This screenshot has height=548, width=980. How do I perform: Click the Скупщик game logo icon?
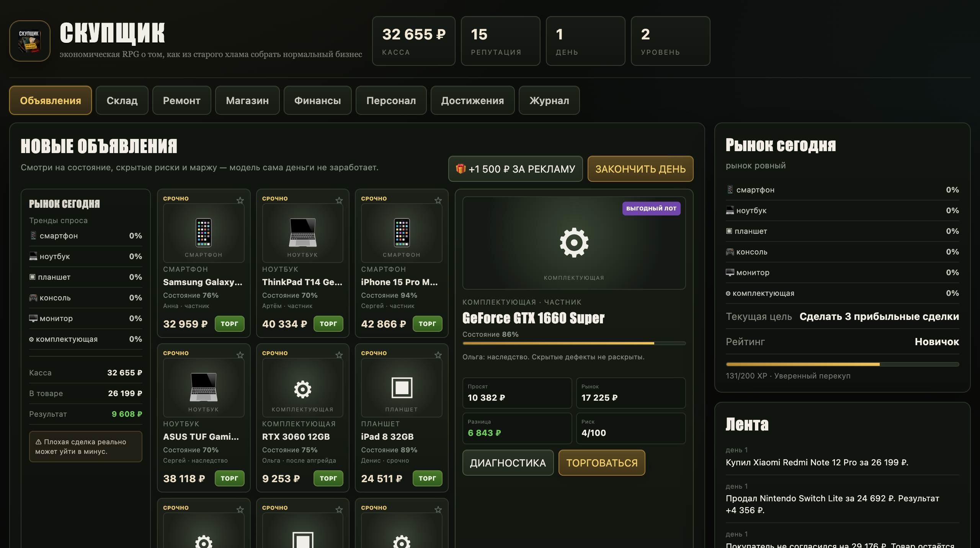[30, 41]
